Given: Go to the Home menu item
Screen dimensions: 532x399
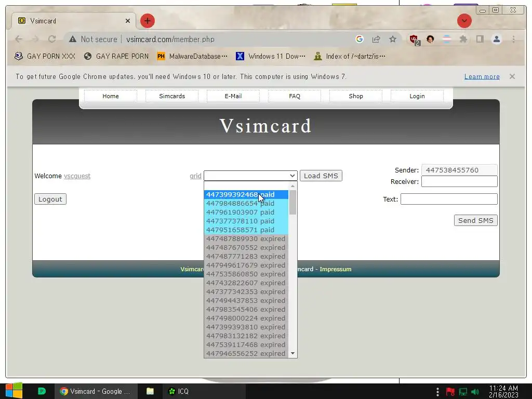Looking at the screenshot, I should pyautogui.click(x=111, y=96).
